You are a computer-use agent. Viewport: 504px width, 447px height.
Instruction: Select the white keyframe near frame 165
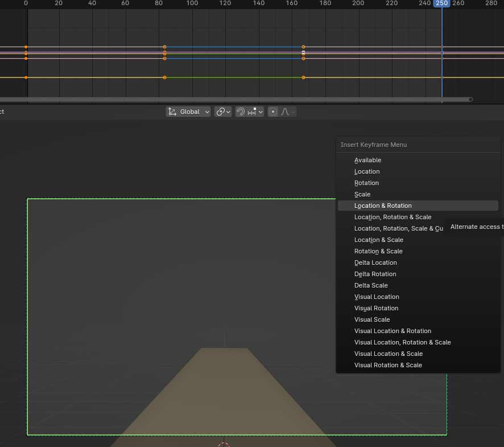coord(303,52)
